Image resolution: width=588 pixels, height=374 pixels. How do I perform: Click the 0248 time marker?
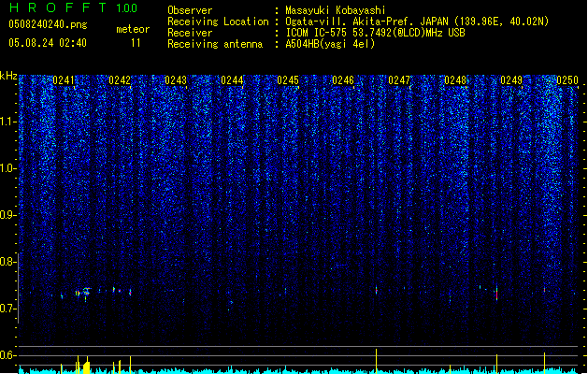[x=455, y=80]
